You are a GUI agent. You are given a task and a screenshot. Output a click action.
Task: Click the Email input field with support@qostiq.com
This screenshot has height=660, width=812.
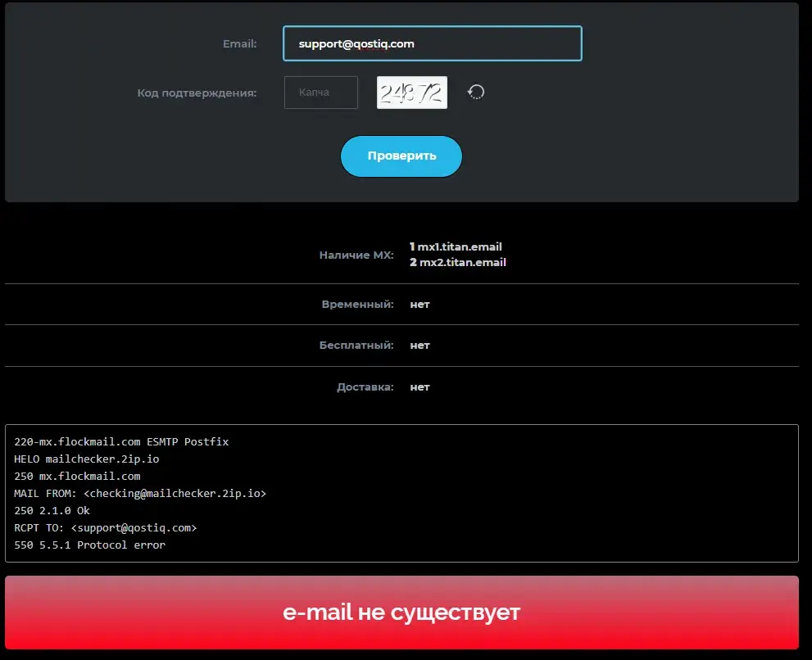click(433, 43)
